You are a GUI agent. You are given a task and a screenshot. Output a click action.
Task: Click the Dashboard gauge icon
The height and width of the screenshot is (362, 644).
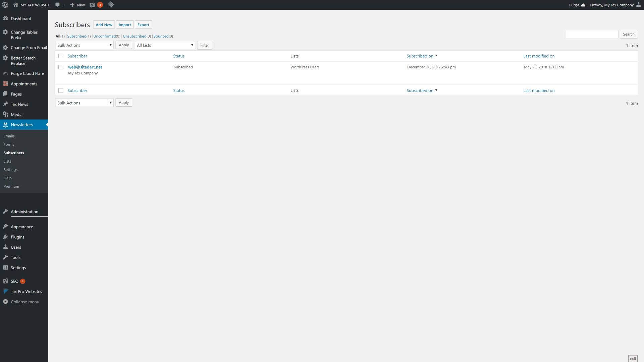(5, 18)
